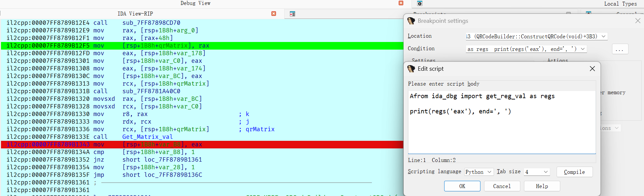Expand the Condition dropdown arrow
The height and width of the screenshot is (196, 644).
coord(583,49)
